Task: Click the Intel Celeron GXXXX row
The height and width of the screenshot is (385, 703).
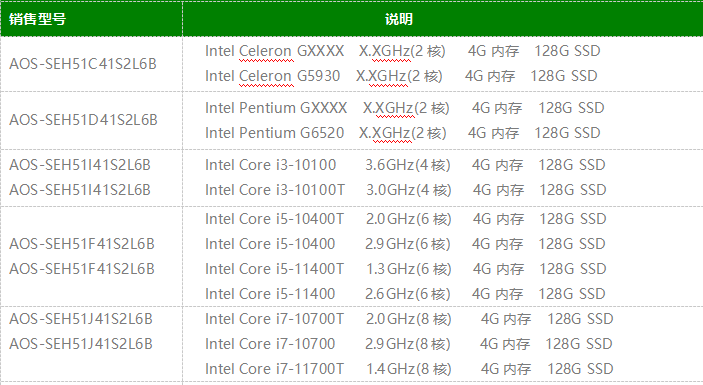Action: pos(403,51)
